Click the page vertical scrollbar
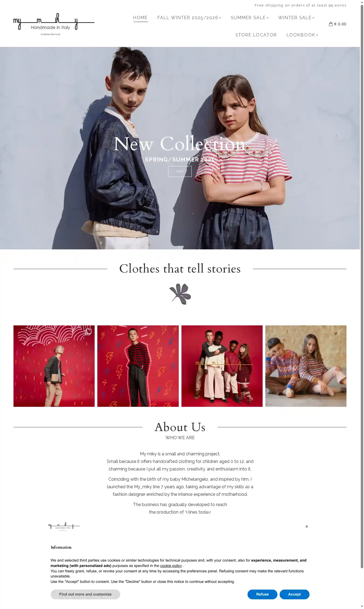The height and width of the screenshot is (609, 364). (362, 286)
